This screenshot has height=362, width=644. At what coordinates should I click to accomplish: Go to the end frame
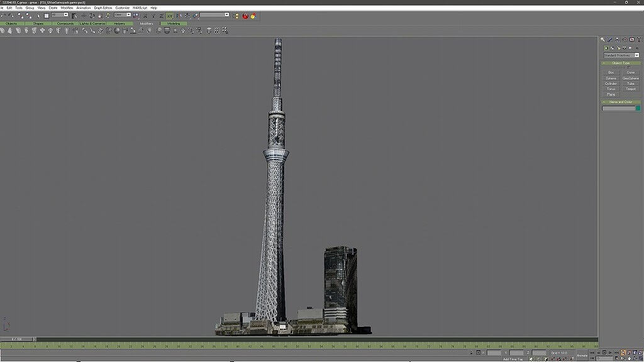click(x=616, y=353)
